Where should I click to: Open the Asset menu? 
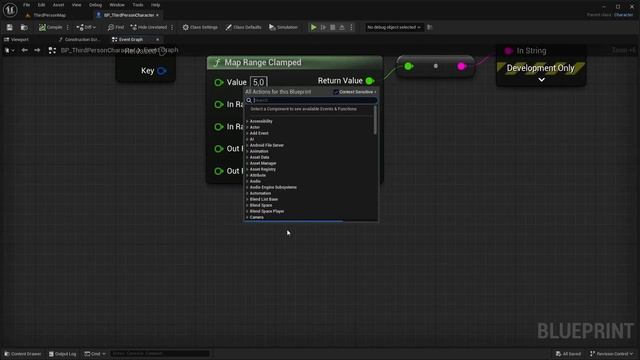point(58,5)
